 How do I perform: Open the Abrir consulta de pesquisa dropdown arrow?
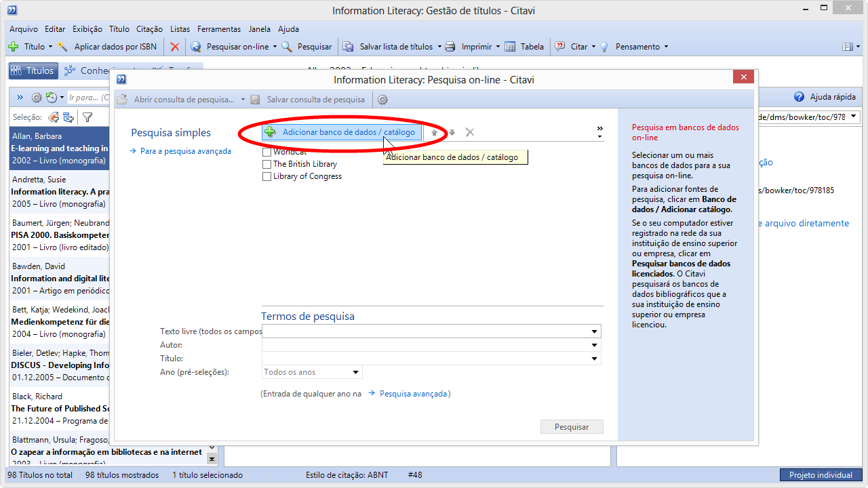(x=243, y=100)
